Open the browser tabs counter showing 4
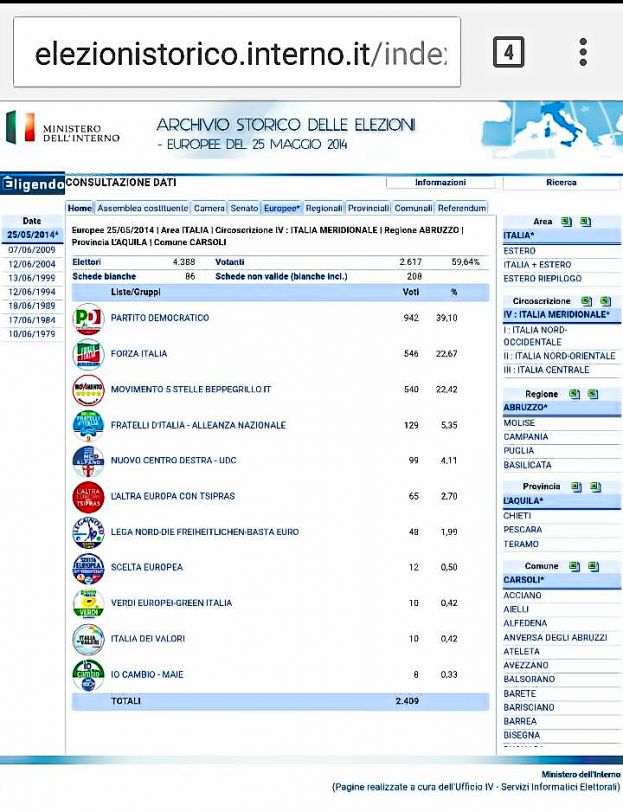 point(508,52)
